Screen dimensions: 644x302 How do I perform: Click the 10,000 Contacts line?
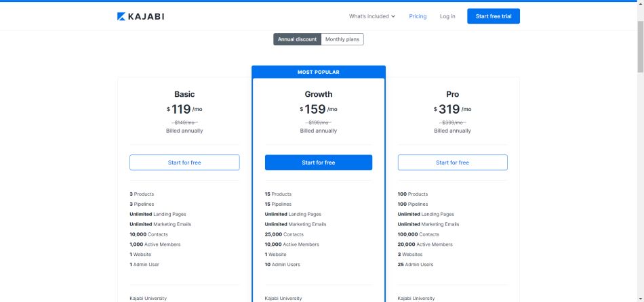click(x=148, y=234)
